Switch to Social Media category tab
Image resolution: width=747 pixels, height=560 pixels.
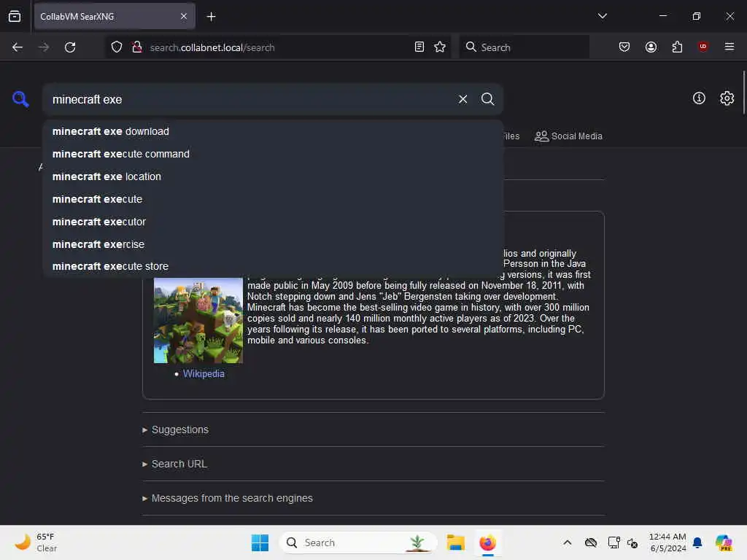[x=568, y=136]
